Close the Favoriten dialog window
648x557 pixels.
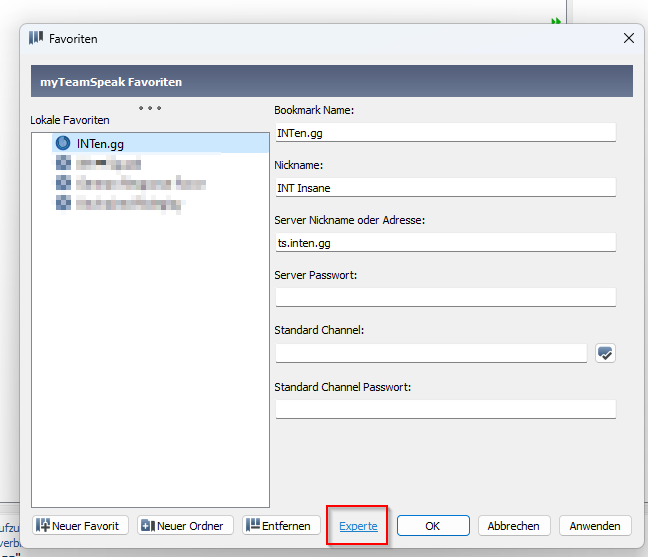629,39
